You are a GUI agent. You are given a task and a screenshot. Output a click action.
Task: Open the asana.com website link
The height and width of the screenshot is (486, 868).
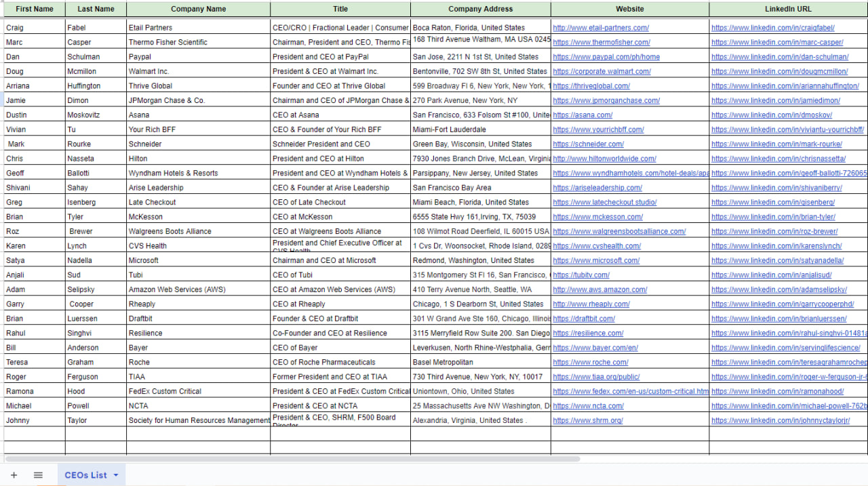pos(583,115)
